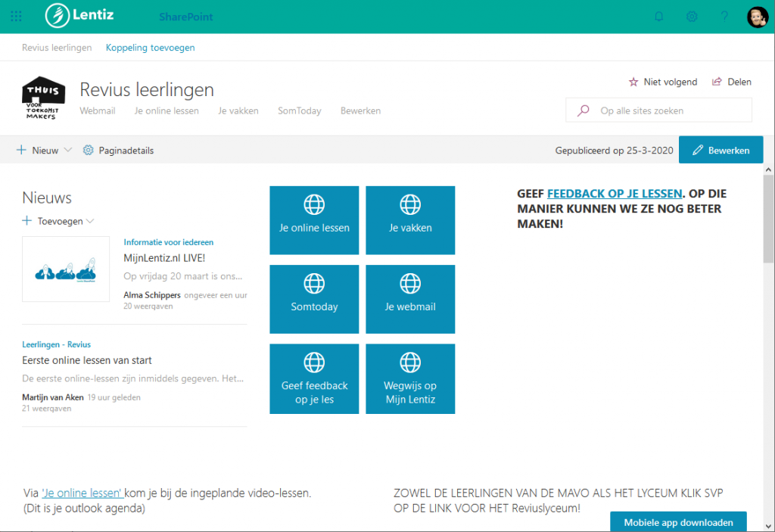Expand the Toevoegen news dropdown chevron

(90, 221)
